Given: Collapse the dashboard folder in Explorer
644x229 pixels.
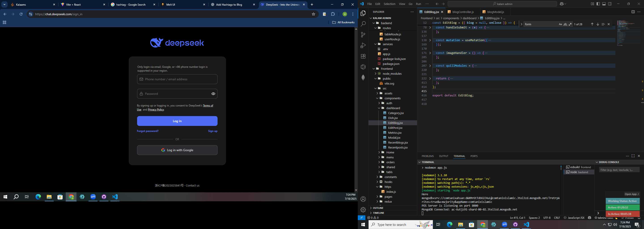Looking at the screenshot, I should point(393,108).
